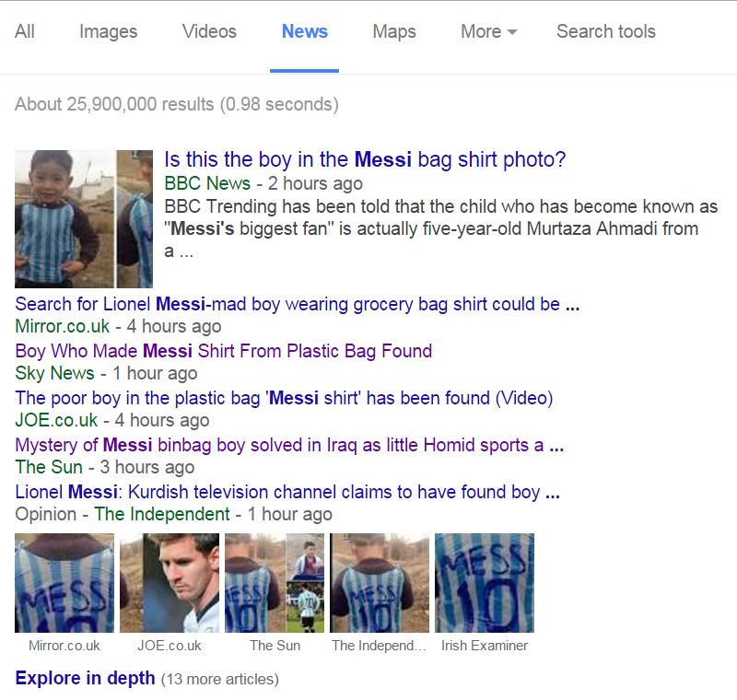
Task: Click The Independent image thumbnail
Action: coord(380,583)
